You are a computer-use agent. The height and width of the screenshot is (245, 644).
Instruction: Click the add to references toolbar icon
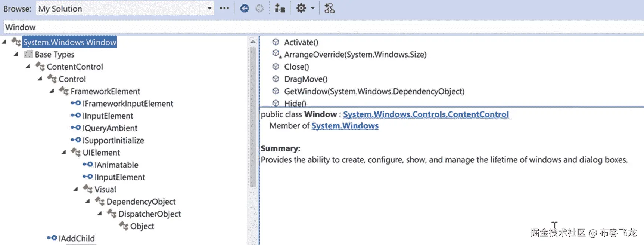click(280, 8)
